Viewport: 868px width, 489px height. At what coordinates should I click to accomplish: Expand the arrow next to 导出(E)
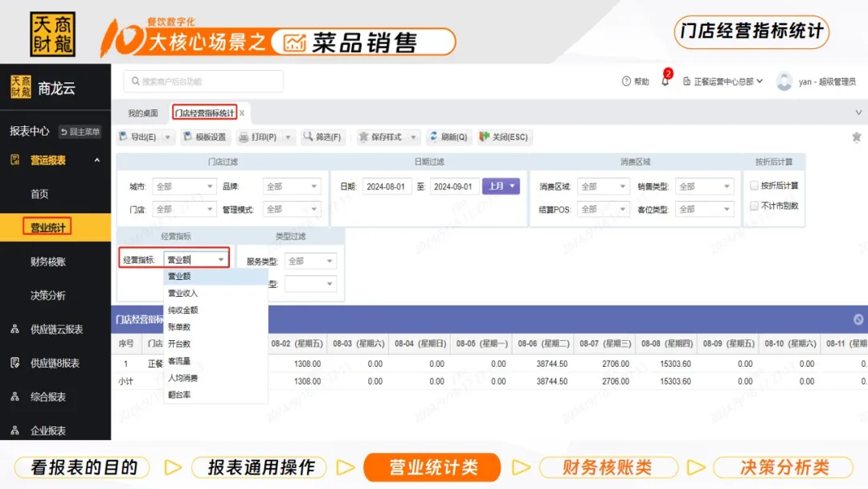167,138
